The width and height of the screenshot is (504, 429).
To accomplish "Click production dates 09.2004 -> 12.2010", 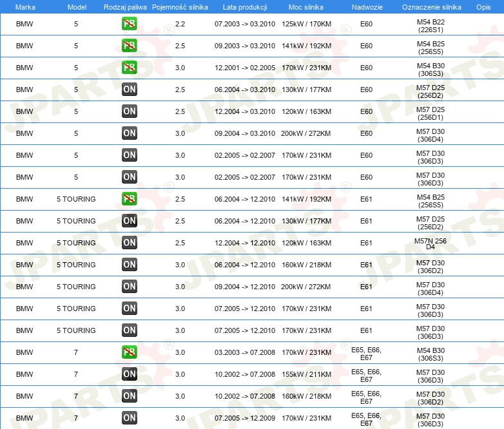I will pyautogui.click(x=245, y=286).
